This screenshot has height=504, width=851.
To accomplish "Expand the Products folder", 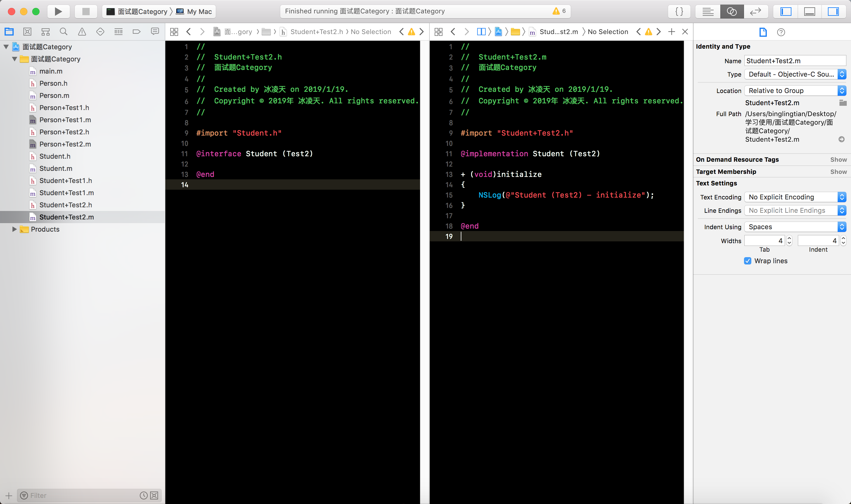I will 14,229.
